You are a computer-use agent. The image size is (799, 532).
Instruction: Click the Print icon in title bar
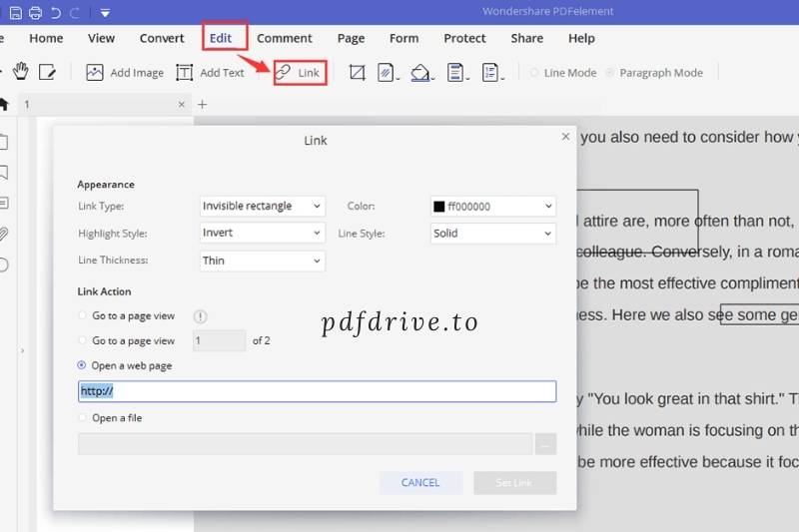pyautogui.click(x=35, y=13)
